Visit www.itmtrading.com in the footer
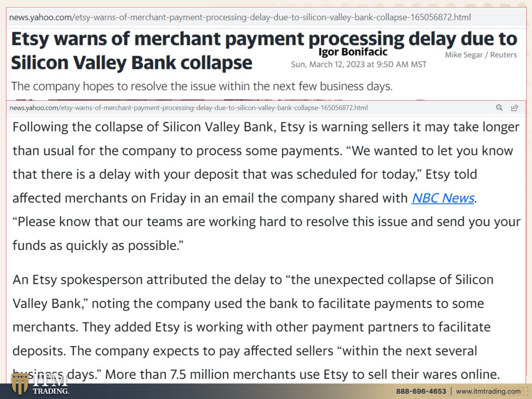Screen dimensions: 532x399 (x=488, y=391)
